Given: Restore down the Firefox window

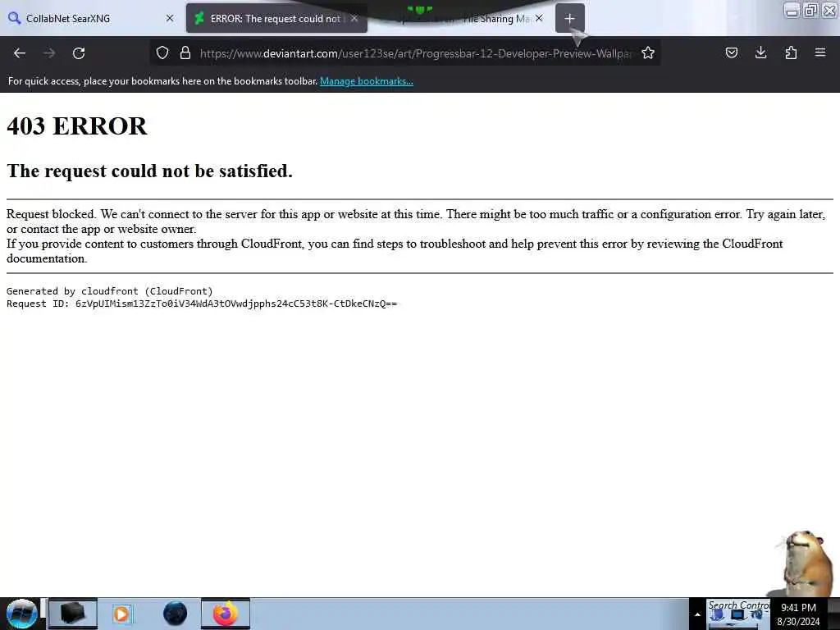Looking at the screenshot, I should point(810,10).
